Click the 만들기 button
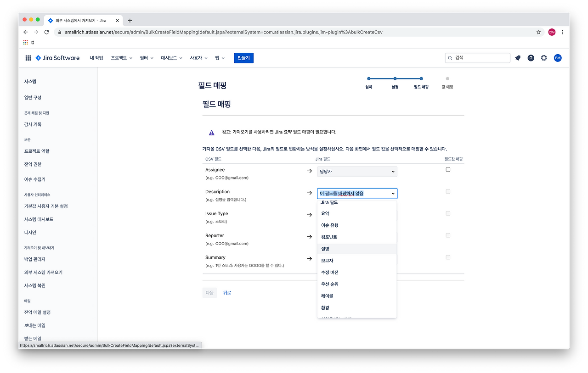The image size is (588, 373). pyautogui.click(x=243, y=58)
